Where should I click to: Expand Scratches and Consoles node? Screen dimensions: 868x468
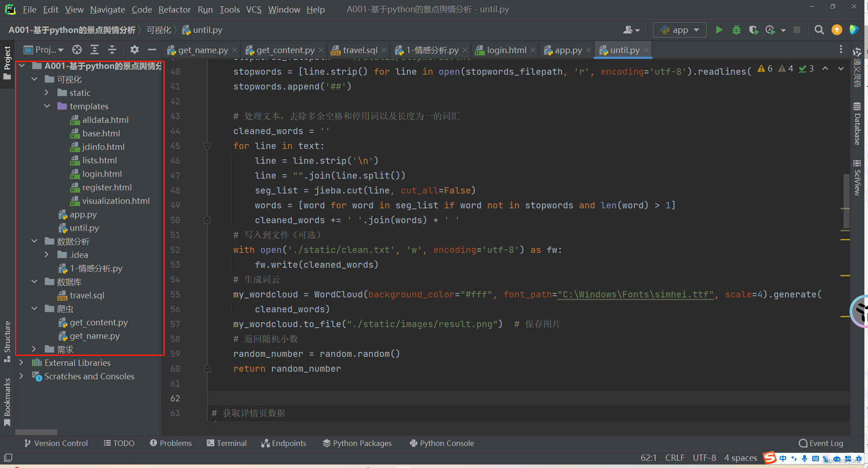(21, 376)
